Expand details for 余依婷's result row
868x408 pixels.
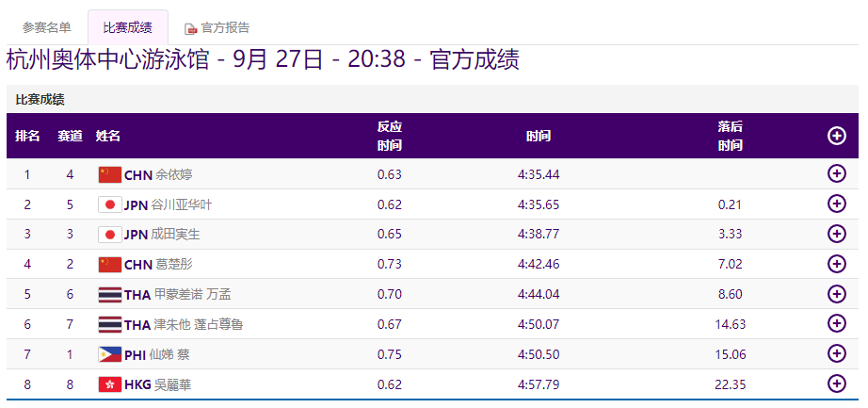[836, 173]
